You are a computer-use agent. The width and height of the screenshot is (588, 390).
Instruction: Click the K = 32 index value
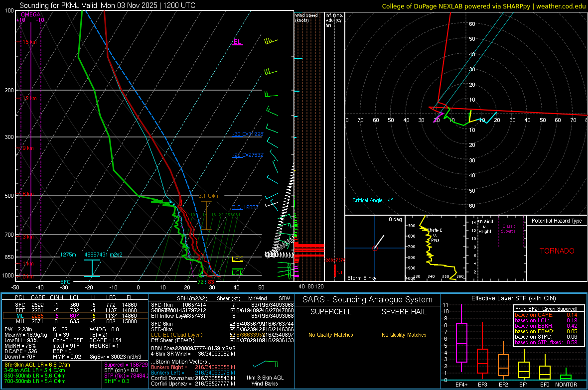coord(60,329)
